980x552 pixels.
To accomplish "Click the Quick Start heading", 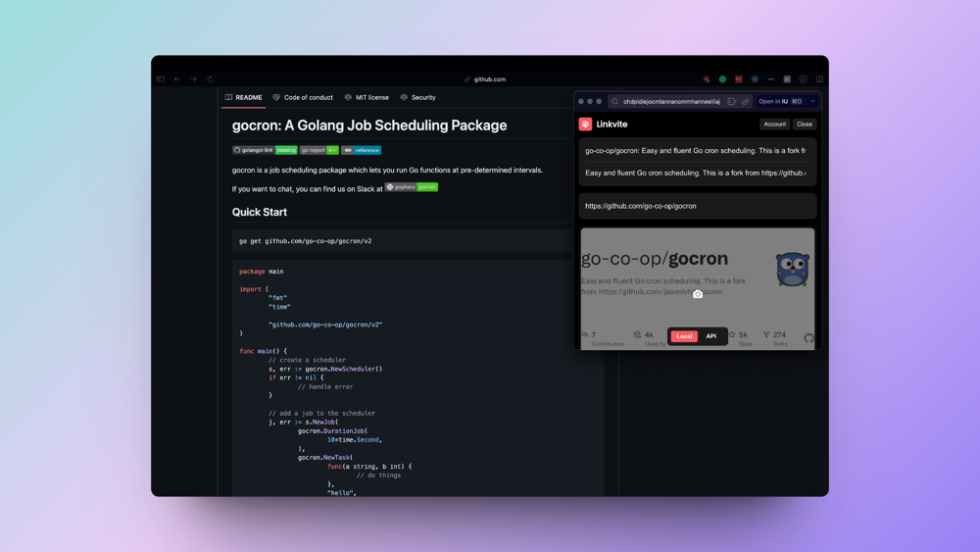I will [260, 212].
